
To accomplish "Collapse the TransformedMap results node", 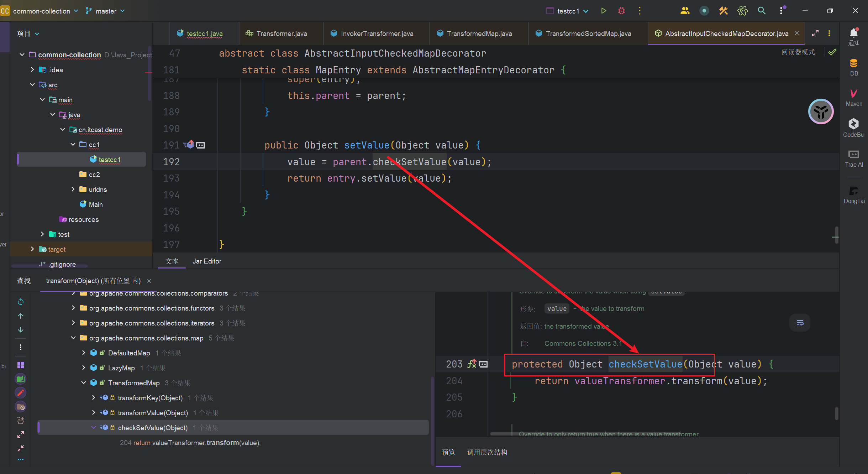I will click(84, 382).
